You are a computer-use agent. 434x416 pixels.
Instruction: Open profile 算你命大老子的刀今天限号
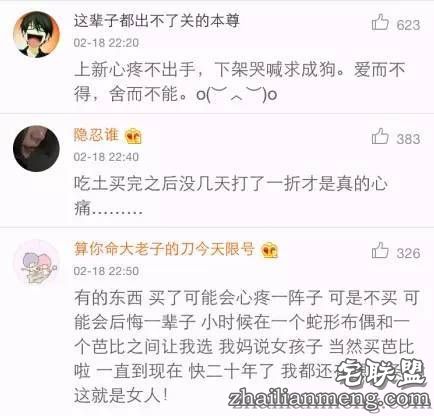tap(164, 249)
